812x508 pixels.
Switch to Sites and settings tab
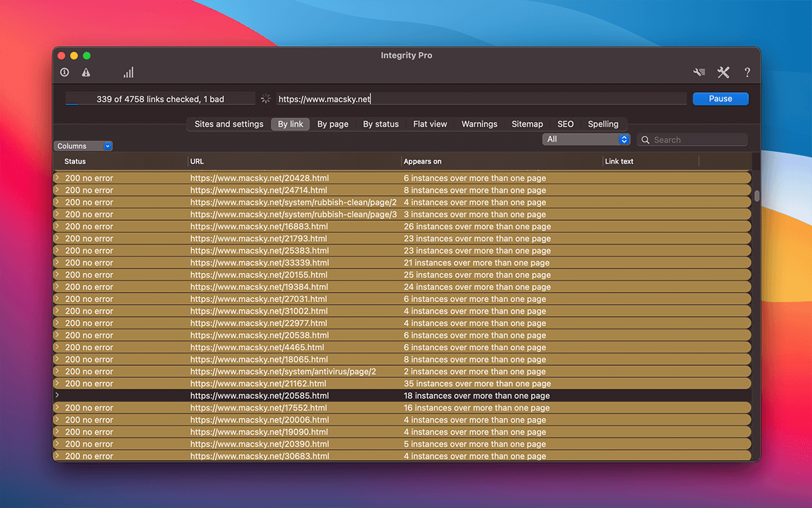[x=229, y=124]
